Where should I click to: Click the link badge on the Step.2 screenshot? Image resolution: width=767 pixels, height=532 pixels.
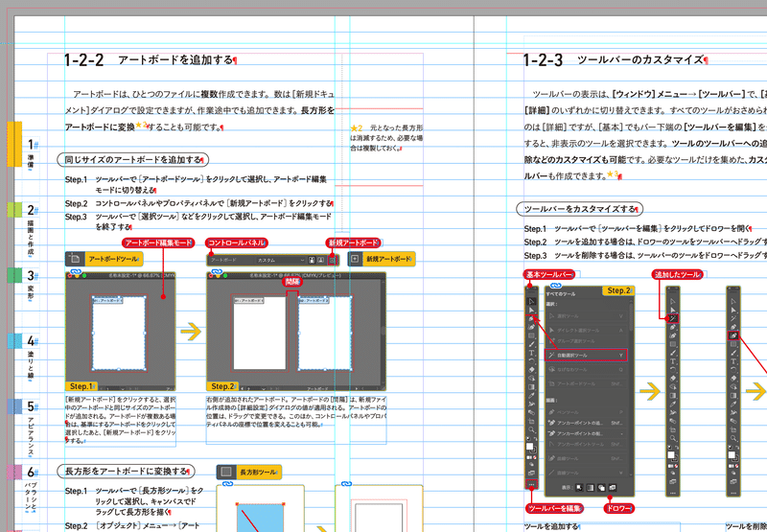(217, 272)
